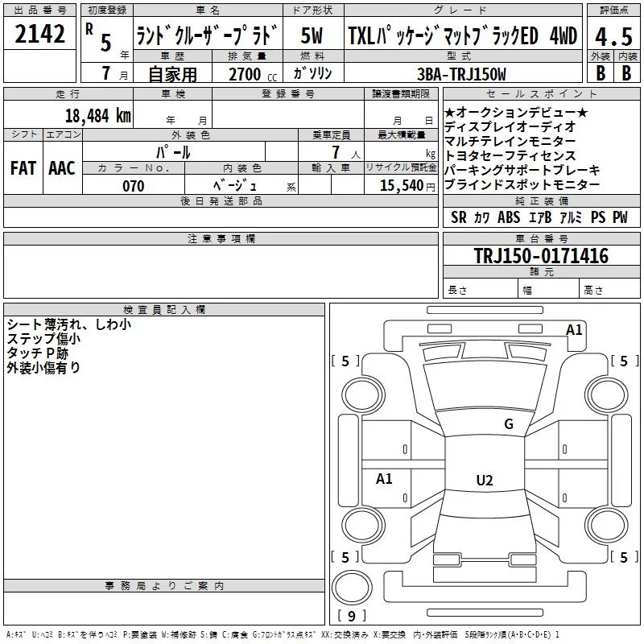644x644 pixels.
Task: Select the 事務局よりご案内 header
Action: [x=164, y=586]
